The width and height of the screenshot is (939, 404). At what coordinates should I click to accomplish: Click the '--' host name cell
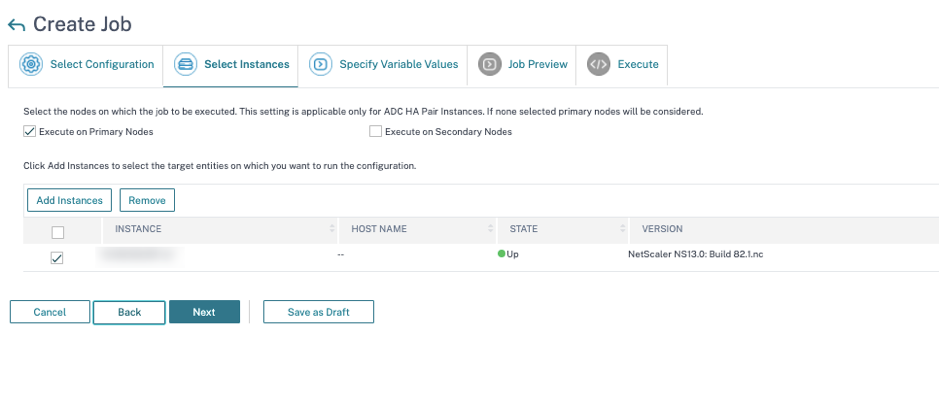340,254
